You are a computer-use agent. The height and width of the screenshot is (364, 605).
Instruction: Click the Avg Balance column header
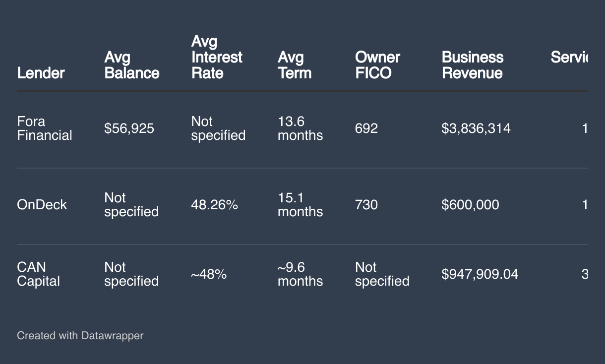131,65
